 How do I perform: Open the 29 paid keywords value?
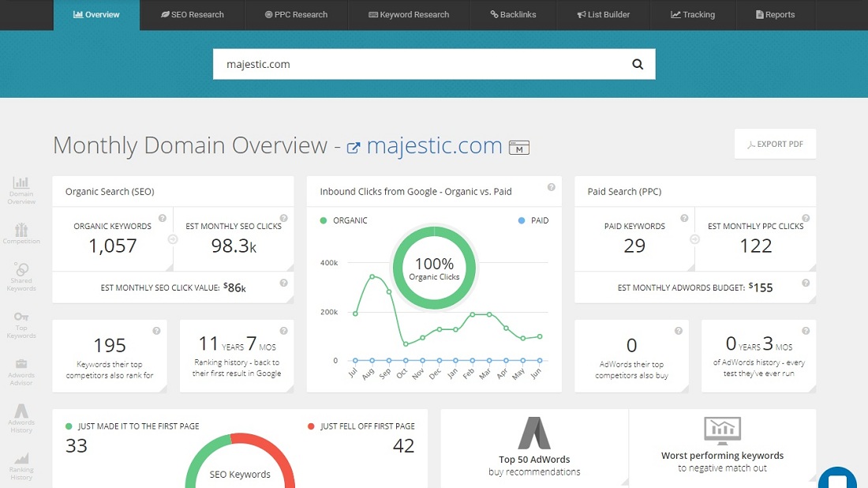[x=634, y=246]
